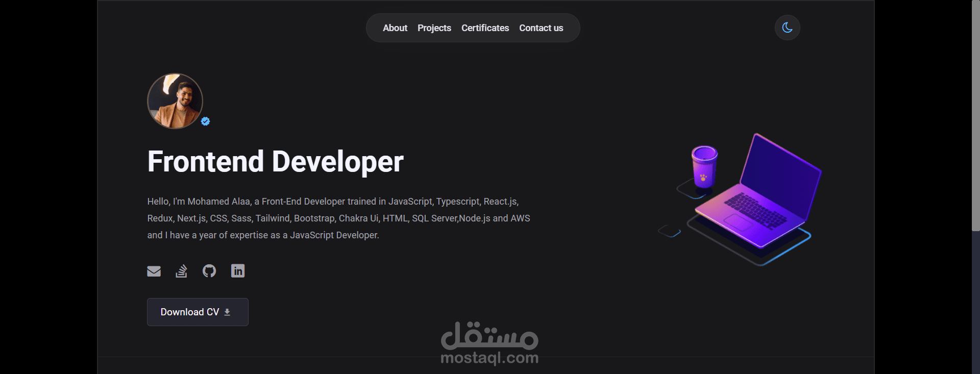The width and height of the screenshot is (980, 374).
Task: Click the profile avatar photo
Action: [x=175, y=101]
